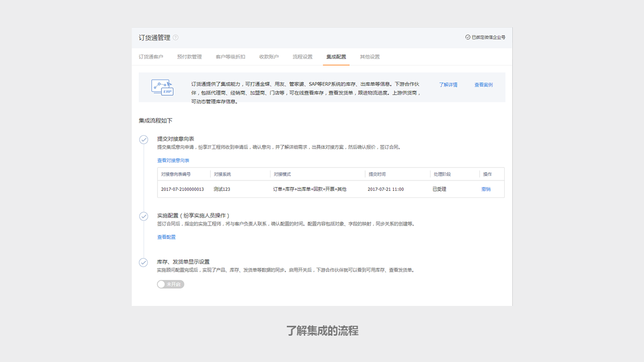Open the 流程设置 tab
Screen dimensions: 644x362
pyautogui.click(x=302, y=57)
